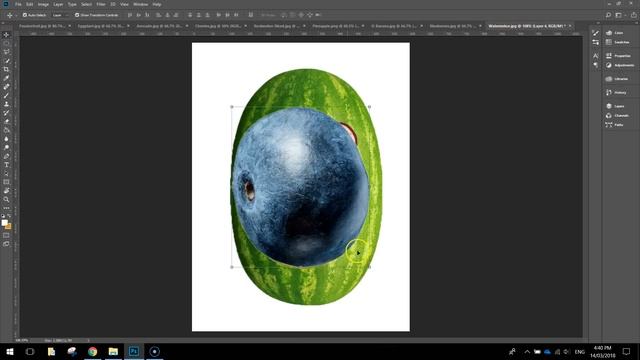The width and height of the screenshot is (640, 360).
Task: Close the Watermelon.jpg document tab
Action: (570, 26)
